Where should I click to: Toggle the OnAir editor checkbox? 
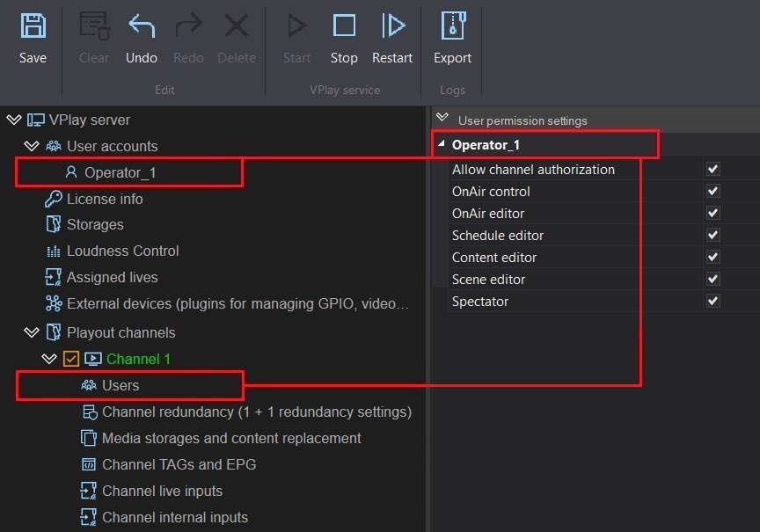pyautogui.click(x=713, y=213)
